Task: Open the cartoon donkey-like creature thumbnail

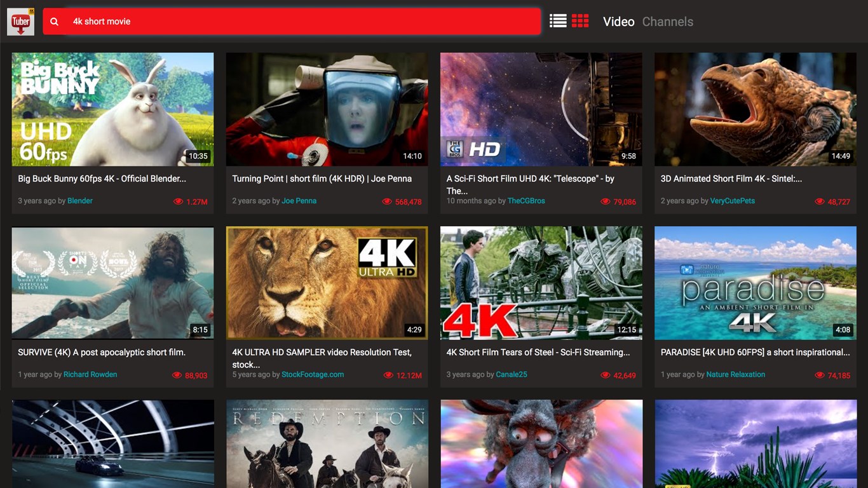Action: tap(541, 444)
